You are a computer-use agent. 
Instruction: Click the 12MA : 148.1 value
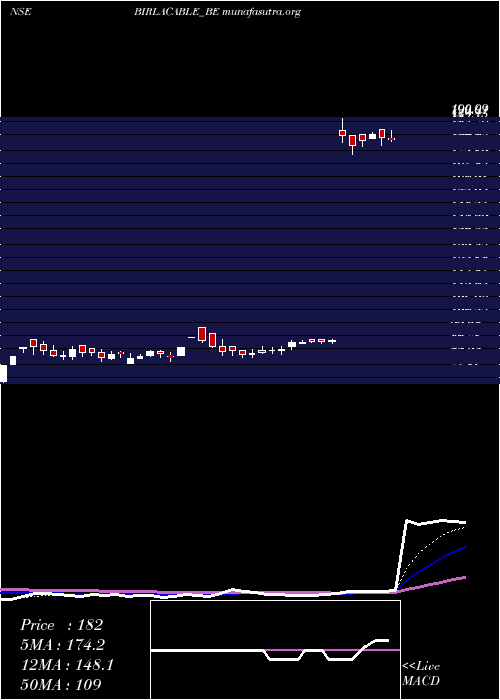(x=67, y=665)
